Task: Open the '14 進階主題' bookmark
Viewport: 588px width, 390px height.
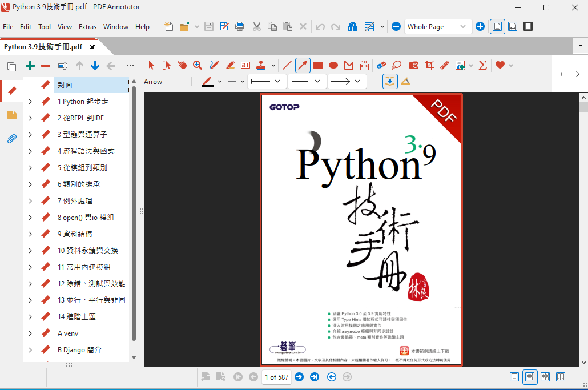Action: (x=76, y=316)
